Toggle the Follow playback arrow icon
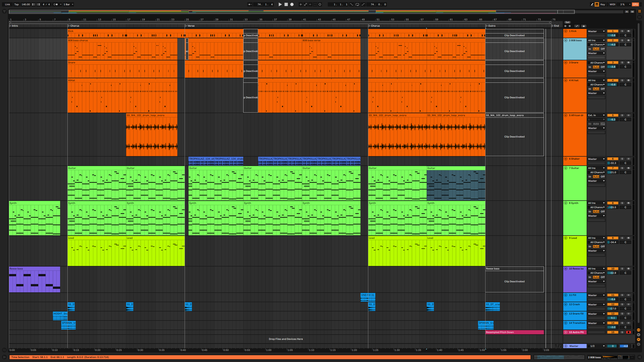This screenshot has height=362, width=644. coord(250,4)
